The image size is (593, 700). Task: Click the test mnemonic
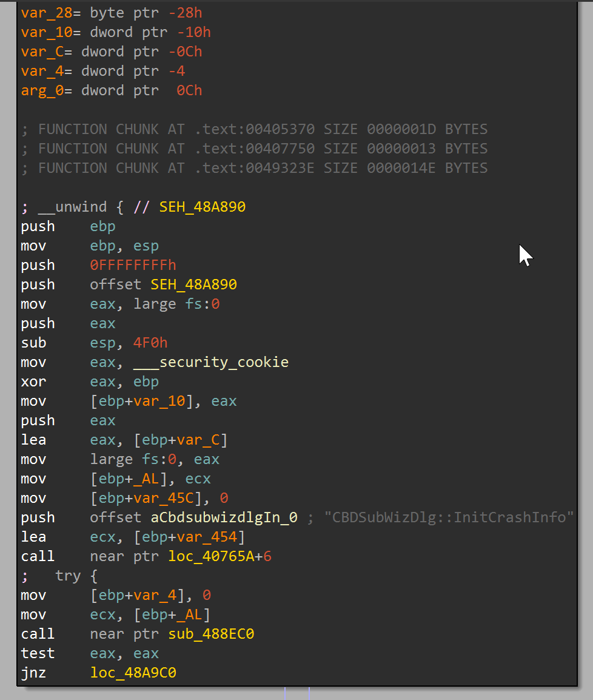coord(38,653)
